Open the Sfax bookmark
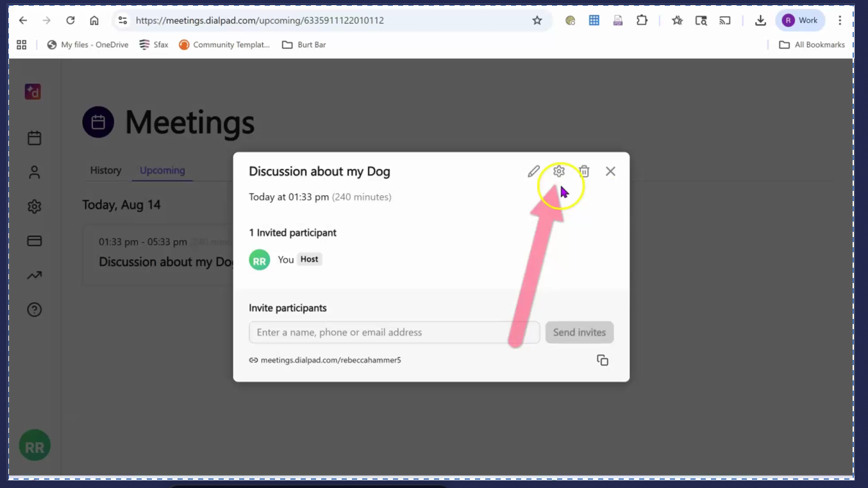Screen dimensions: 868x488 pyautogui.click(x=154, y=45)
